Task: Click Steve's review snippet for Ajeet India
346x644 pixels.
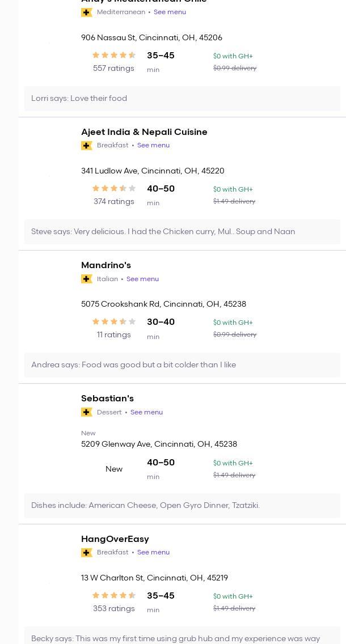Action: 163,232
